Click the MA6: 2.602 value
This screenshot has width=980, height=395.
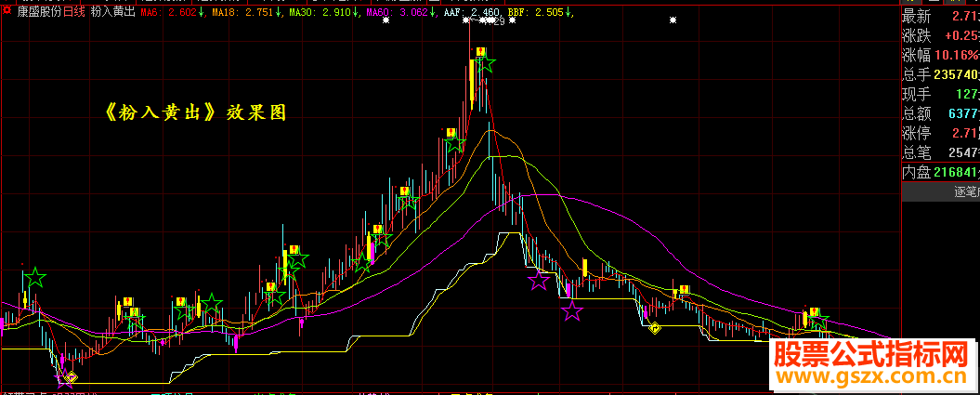coord(169,12)
